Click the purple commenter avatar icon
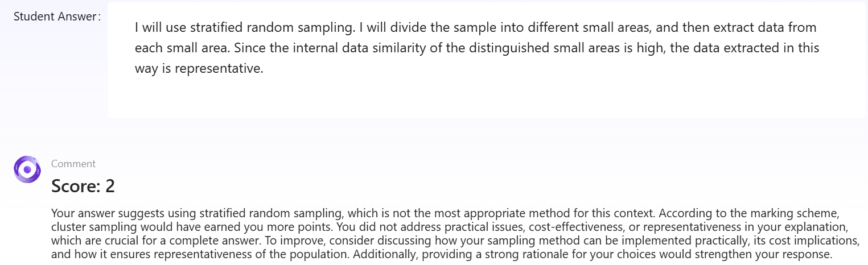Viewport: 868px width, 265px height. [27, 169]
